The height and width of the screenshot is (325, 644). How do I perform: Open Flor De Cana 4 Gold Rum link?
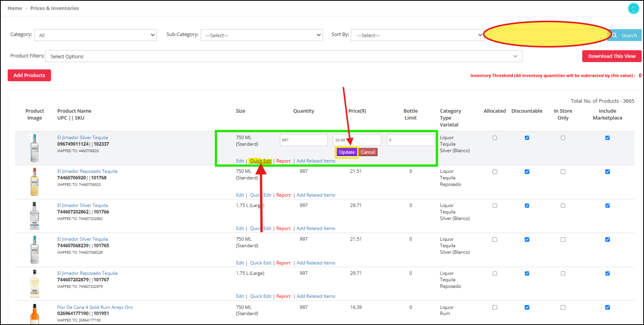(x=95, y=307)
